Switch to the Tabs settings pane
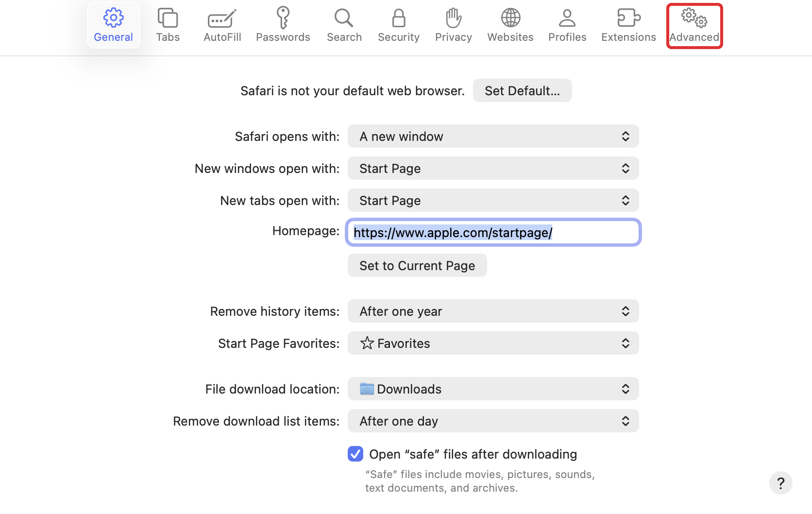This screenshot has height=514, width=812. 168,26
